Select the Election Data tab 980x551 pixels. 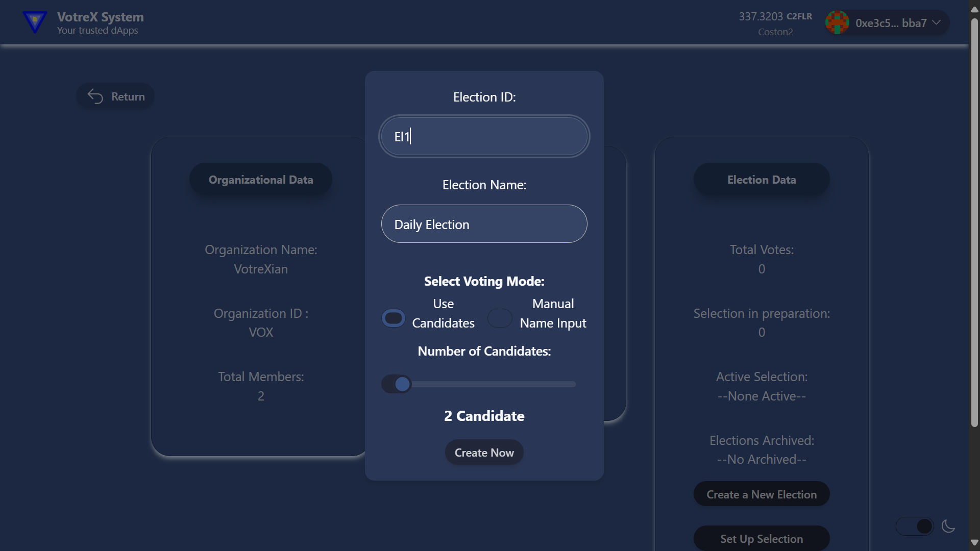762,180
